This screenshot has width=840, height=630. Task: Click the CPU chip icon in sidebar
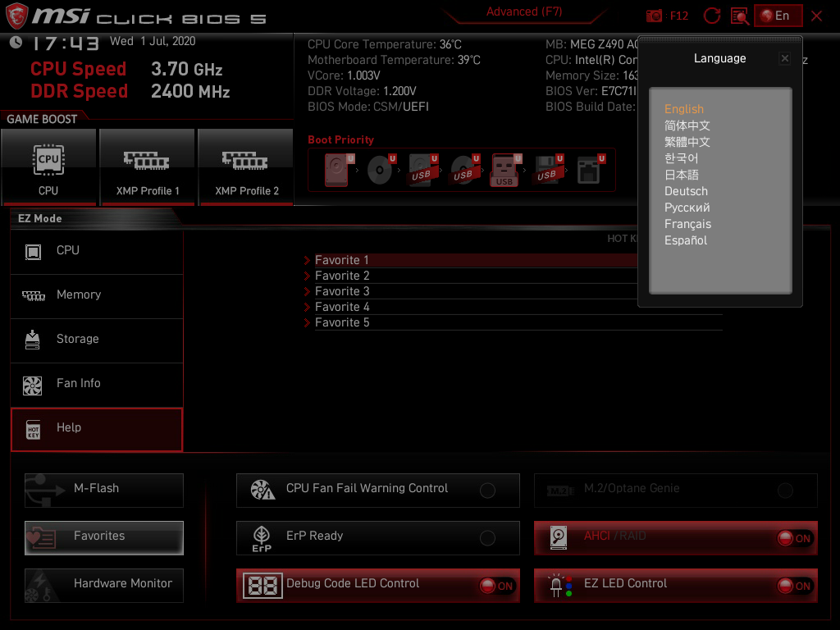pos(33,252)
